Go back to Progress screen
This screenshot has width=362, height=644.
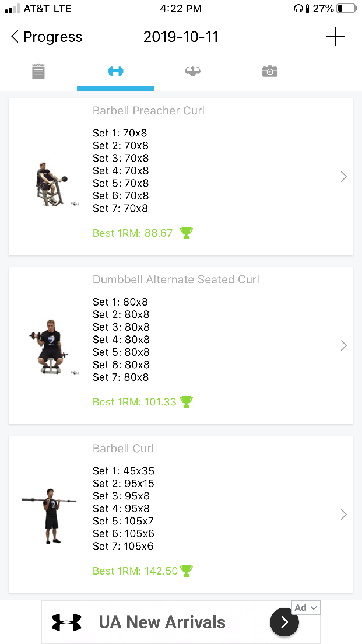[x=47, y=37]
